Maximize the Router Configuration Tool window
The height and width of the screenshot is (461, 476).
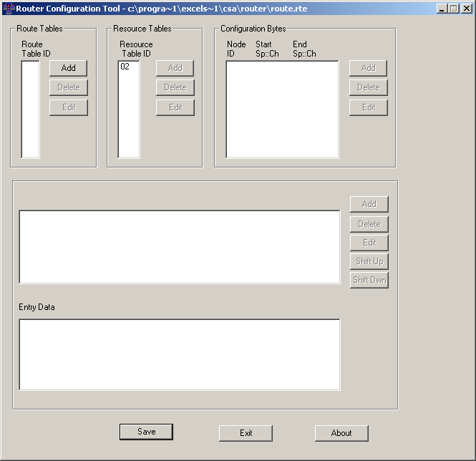[x=454, y=9]
